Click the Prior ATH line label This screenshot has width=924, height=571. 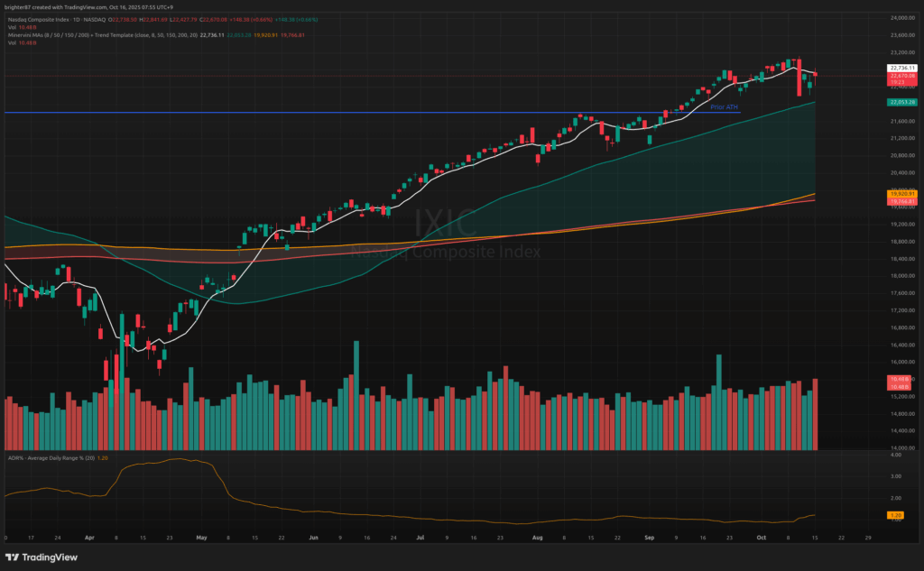click(724, 107)
